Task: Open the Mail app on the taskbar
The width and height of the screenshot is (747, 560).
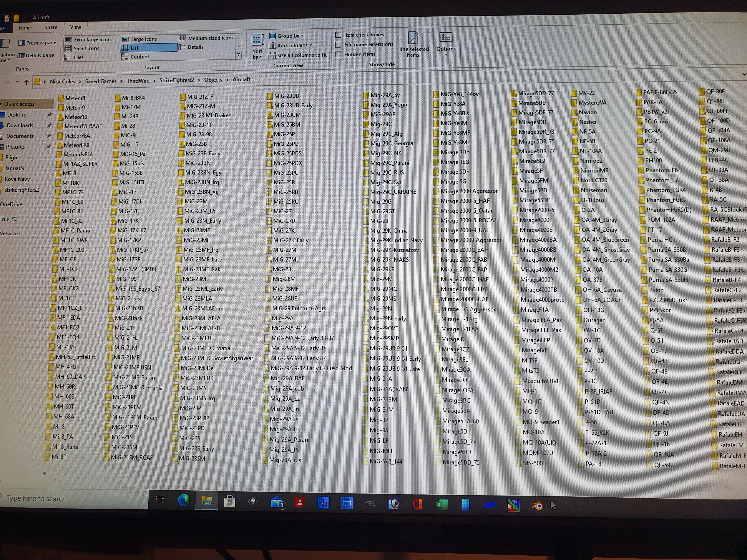Action: click(278, 503)
